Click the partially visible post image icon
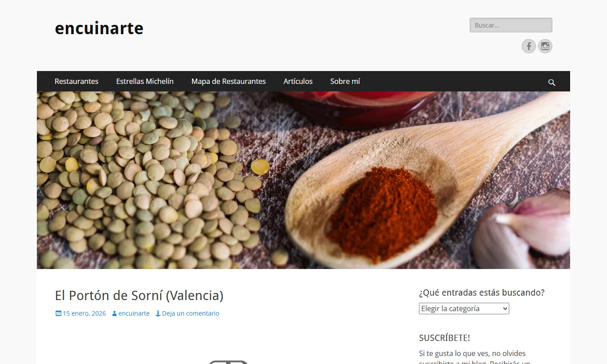This screenshot has height=364, width=607. click(x=228, y=362)
